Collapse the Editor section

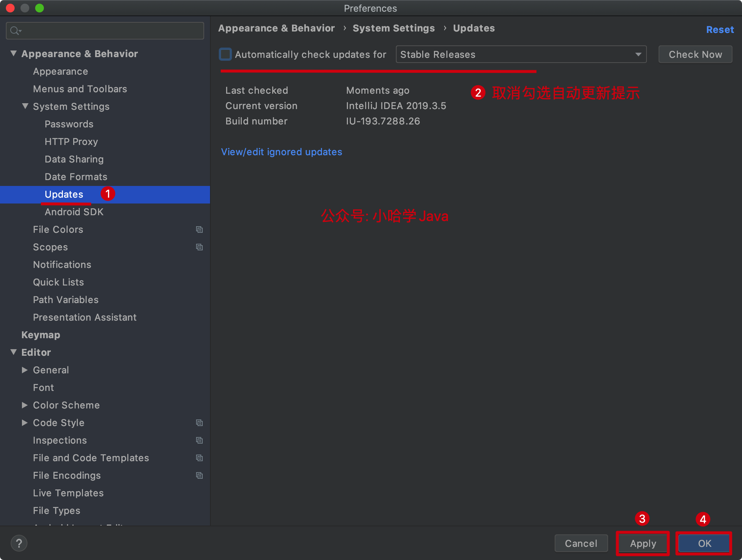[x=14, y=352]
